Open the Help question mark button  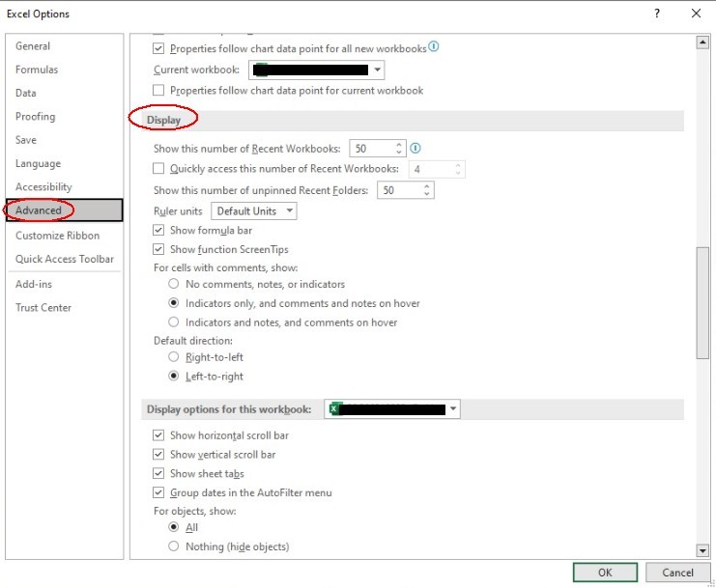point(657,14)
